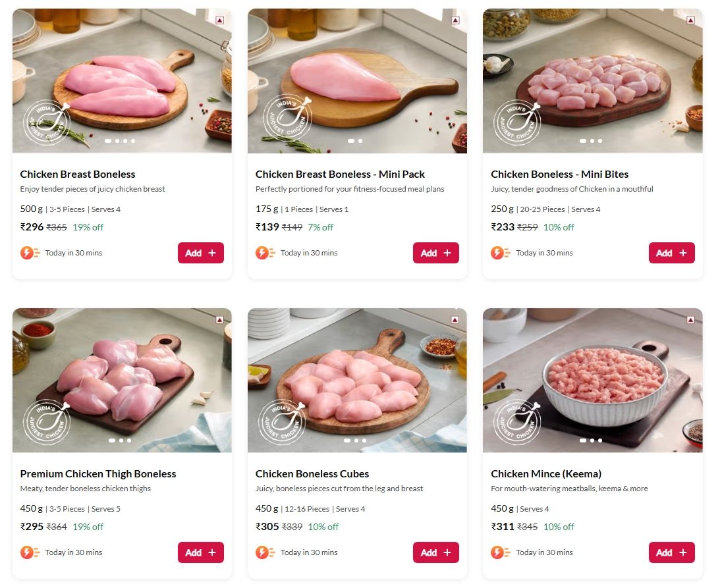
Task: Select last carousel dot on Chicken Boneless Cubes image
Action: pyautogui.click(x=364, y=441)
